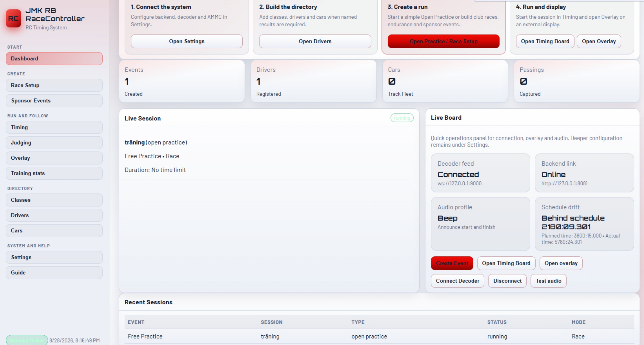
Task: Click the Disconnect button
Action: click(507, 281)
